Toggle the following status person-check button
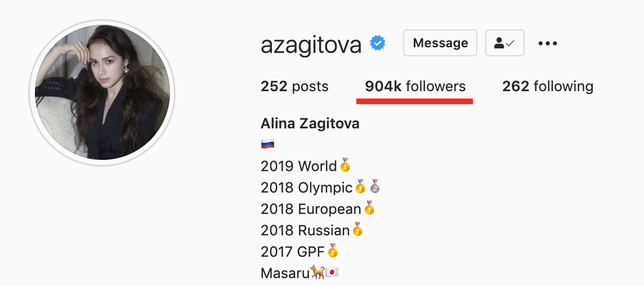 point(505,43)
